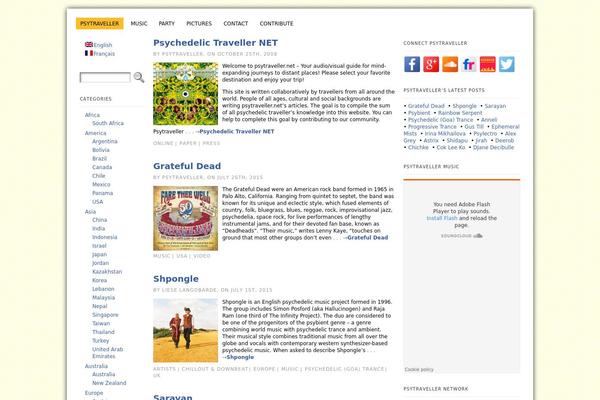Open the America category
Image resolution: width=600 pixels, height=400 pixels.
pos(96,133)
